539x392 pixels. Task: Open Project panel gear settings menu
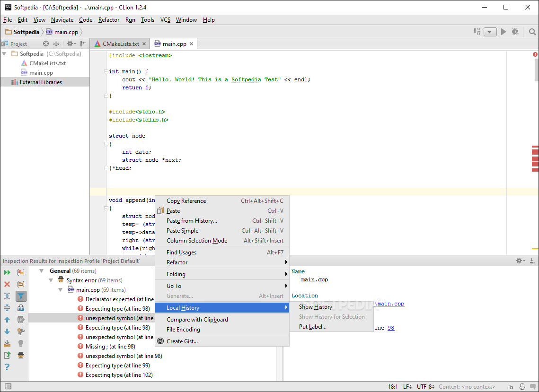pyautogui.click(x=71, y=44)
